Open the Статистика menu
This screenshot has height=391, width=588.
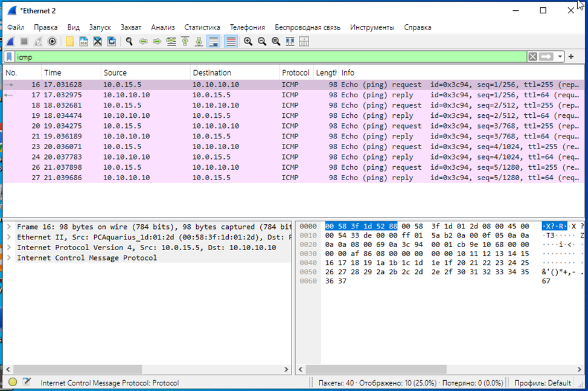(x=202, y=27)
